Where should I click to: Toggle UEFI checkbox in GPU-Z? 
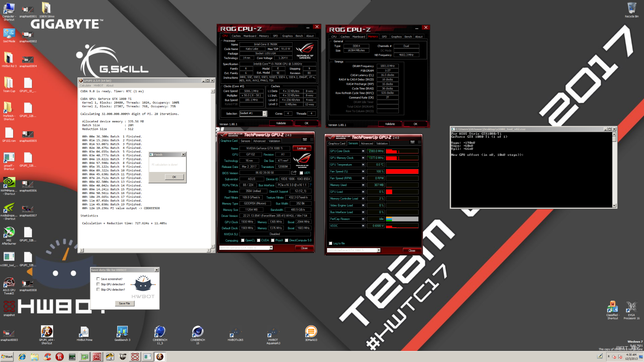[301, 173]
